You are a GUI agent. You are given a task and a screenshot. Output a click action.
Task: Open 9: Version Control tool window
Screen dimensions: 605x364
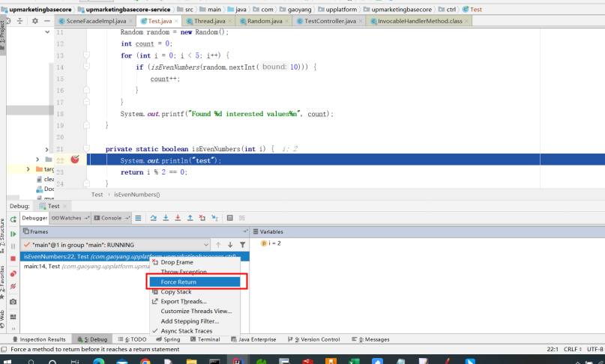pos(314,339)
